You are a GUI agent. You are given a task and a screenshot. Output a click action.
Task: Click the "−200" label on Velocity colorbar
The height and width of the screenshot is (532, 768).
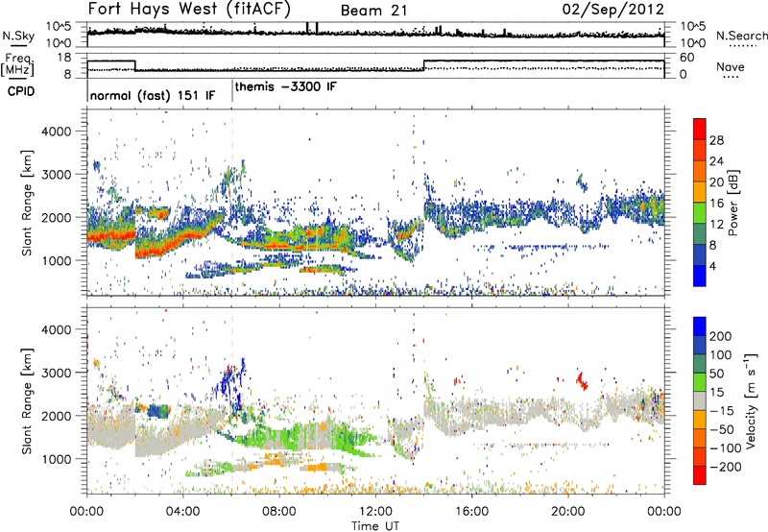click(726, 467)
